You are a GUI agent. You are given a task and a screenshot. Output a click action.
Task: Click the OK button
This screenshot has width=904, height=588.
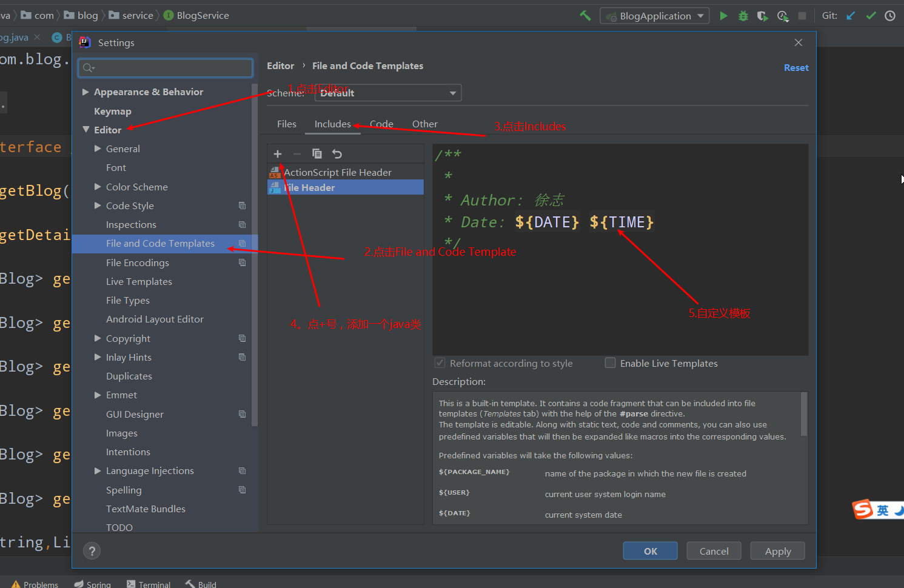pos(651,551)
